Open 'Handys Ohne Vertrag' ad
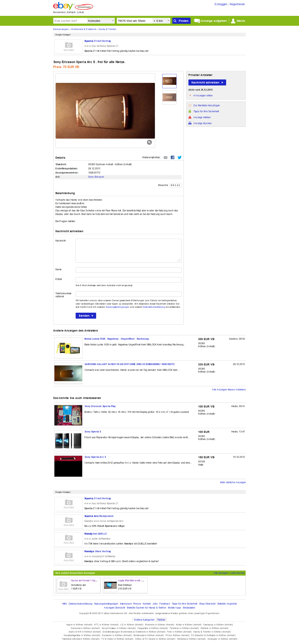Image resolution: width=299 pixels, height=644 pixels. tap(97, 551)
